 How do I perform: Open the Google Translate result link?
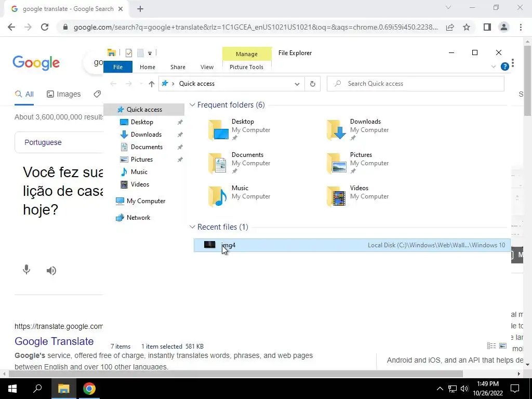(54, 341)
